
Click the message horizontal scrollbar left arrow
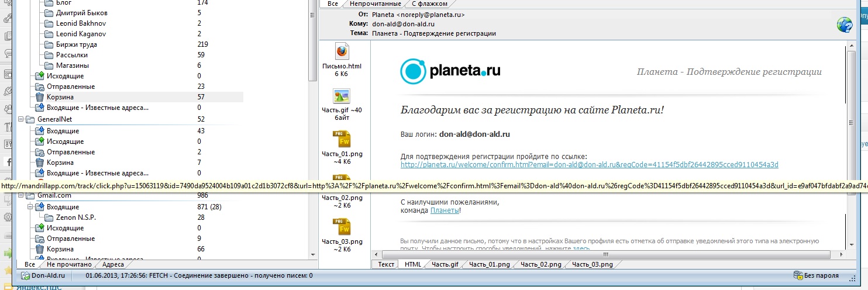click(377, 255)
